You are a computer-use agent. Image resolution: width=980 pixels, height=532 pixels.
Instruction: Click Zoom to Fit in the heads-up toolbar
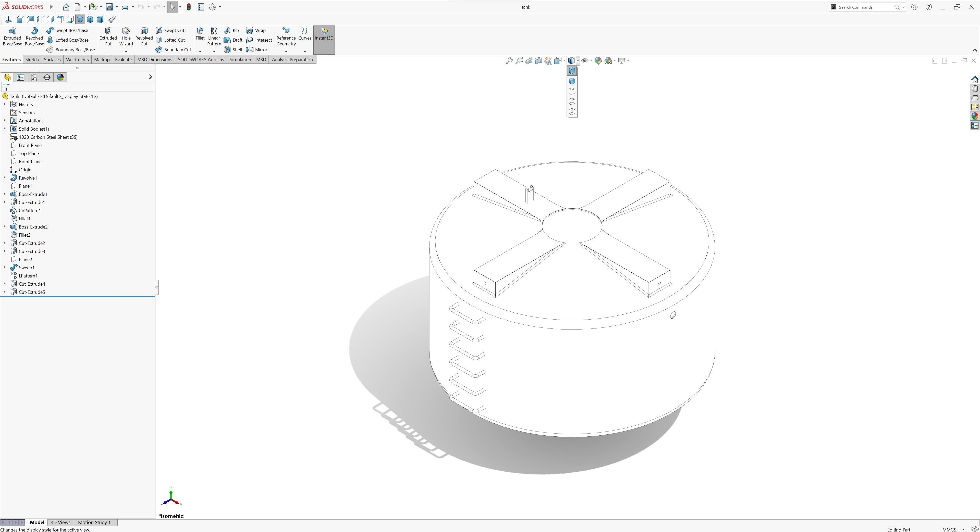tap(509, 61)
